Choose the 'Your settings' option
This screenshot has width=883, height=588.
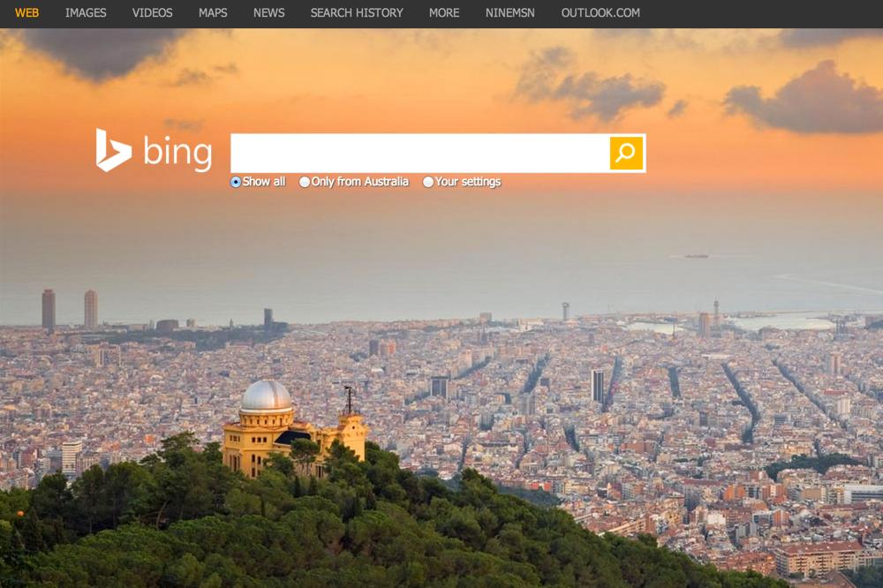tap(429, 182)
